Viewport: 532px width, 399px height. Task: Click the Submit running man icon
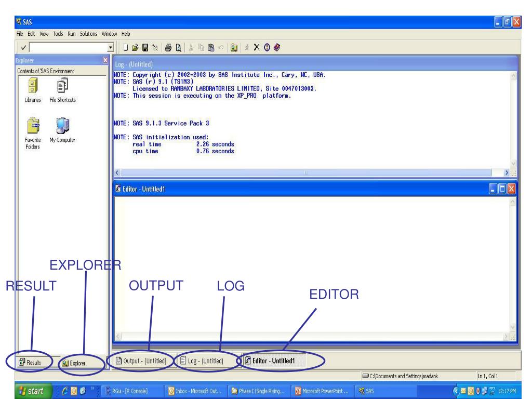tap(247, 47)
